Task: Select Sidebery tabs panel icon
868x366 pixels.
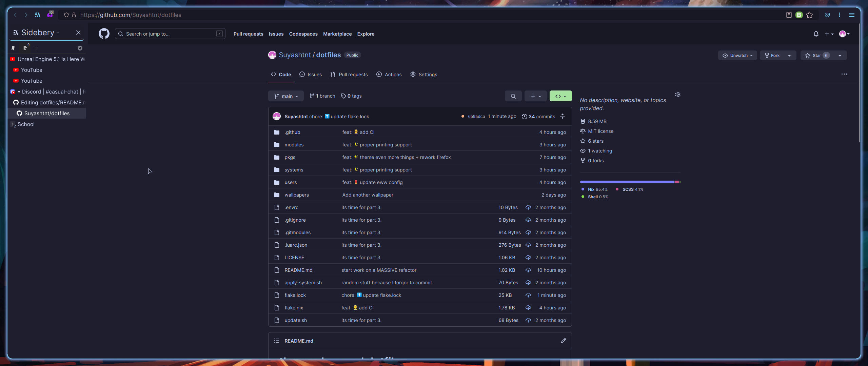Action: click(25, 48)
